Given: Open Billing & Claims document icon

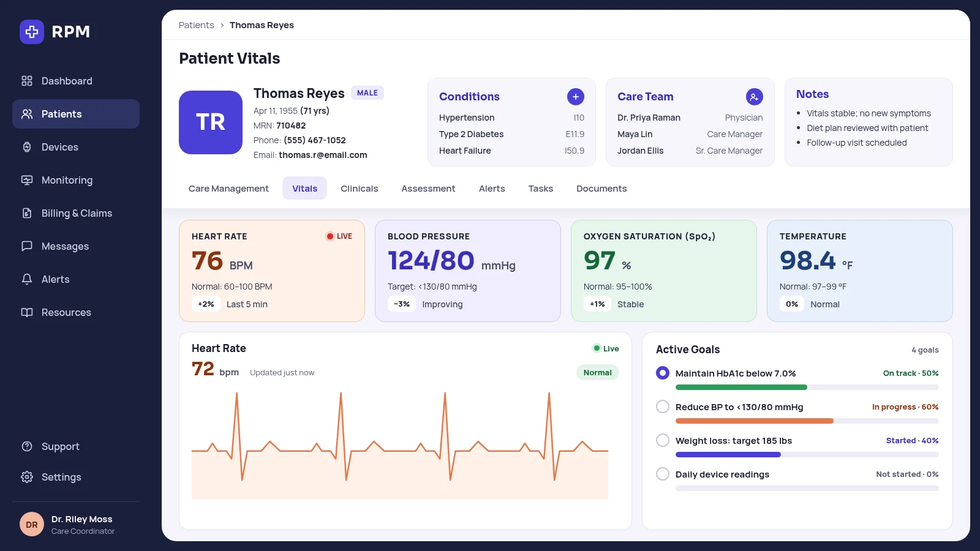Looking at the screenshot, I should click(27, 213).
